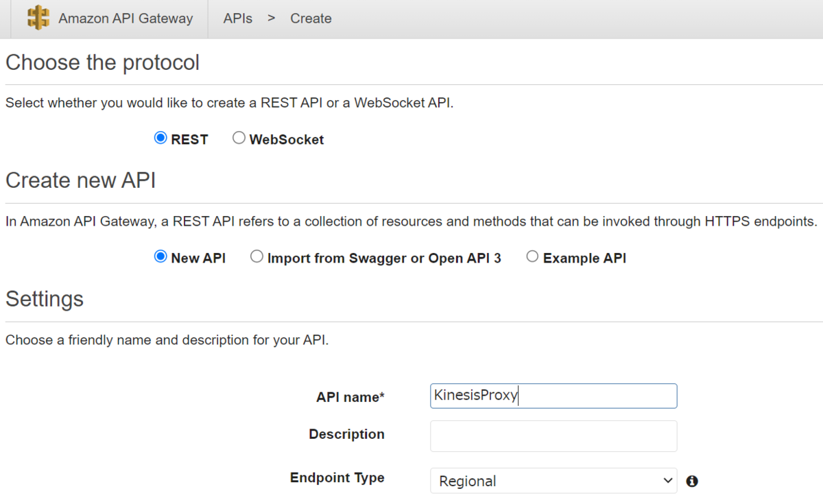This screenshot has height=504, width=823.
Task: Select the REST protocol radio button
Action: 160,139
